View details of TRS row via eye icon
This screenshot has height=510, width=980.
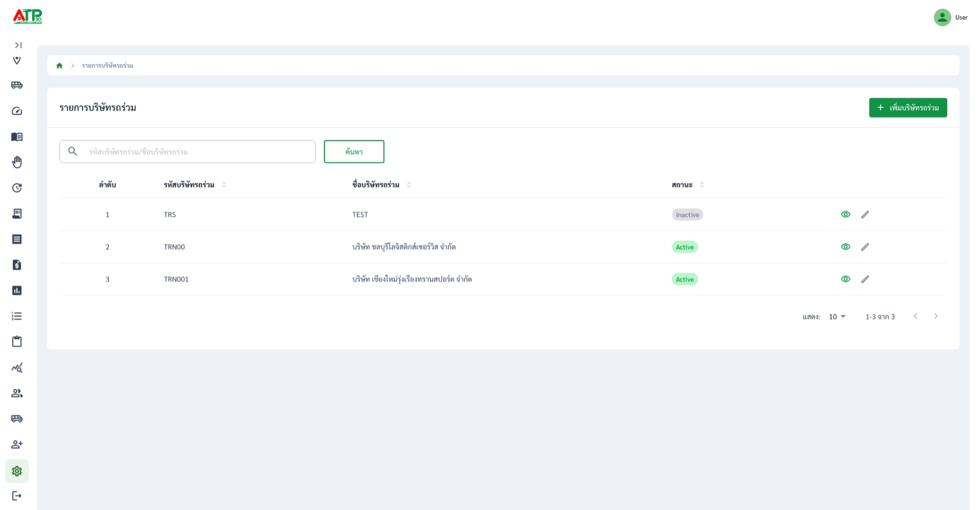click(x=846, y=215)
